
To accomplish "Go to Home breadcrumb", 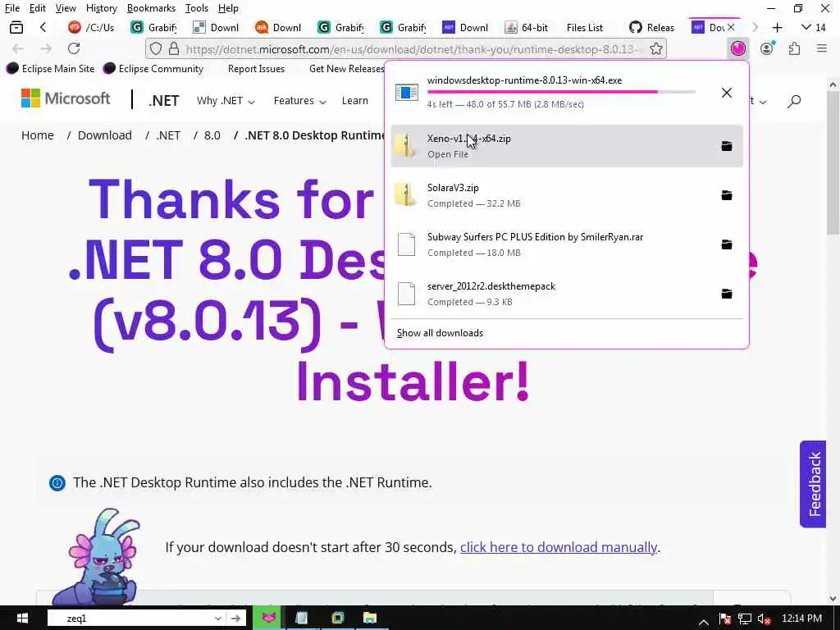I will tap(38, 135).
